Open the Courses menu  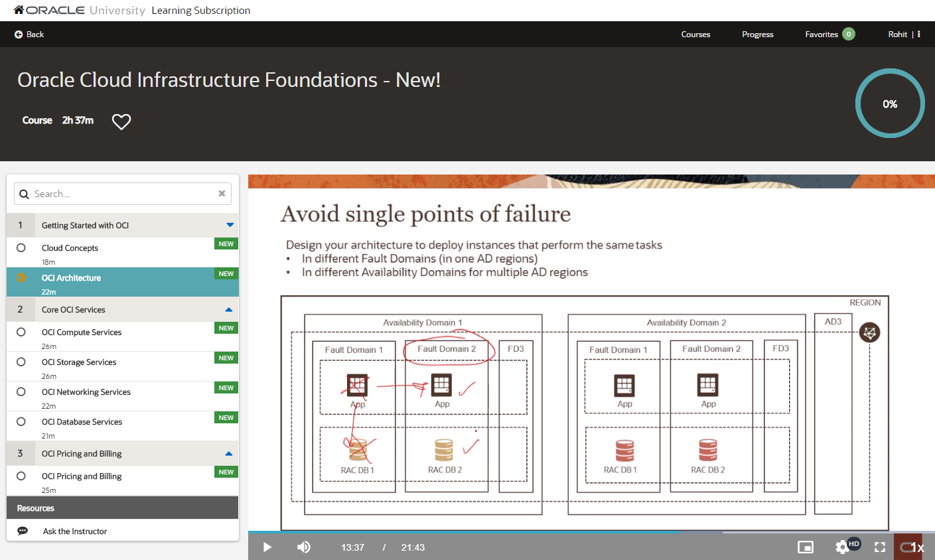[695, 34]
